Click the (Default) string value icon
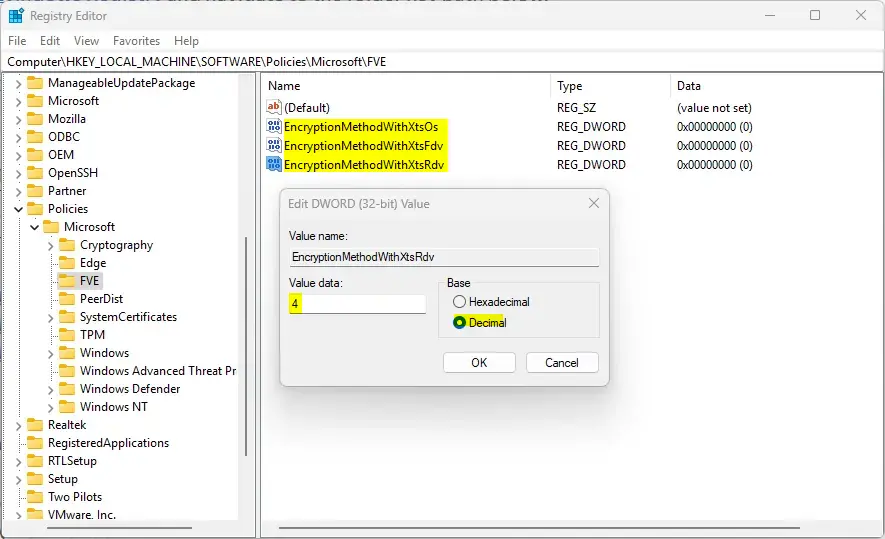 pos(274,107)
